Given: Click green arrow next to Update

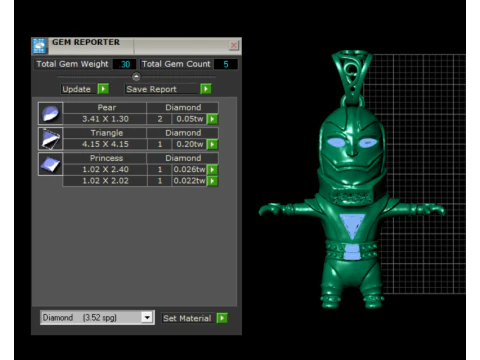Looking at the screenshot, I should tap(103, 89).
